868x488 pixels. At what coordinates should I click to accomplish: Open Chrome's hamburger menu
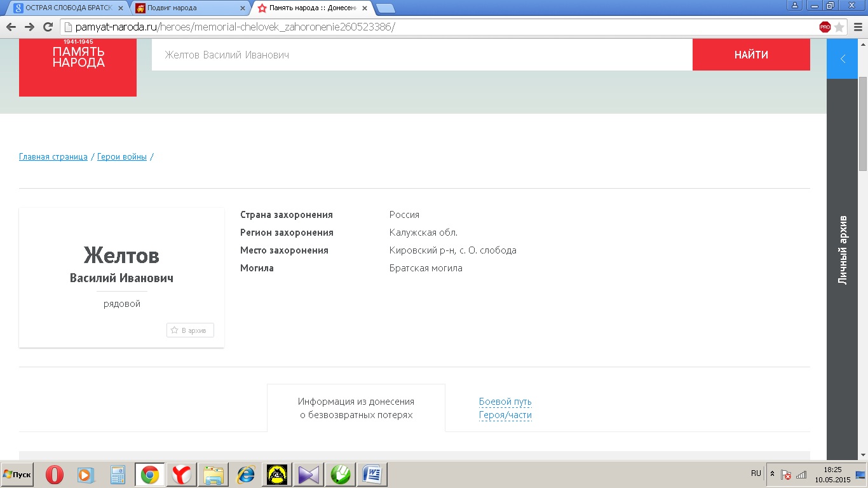pyautogui.click(x=857, y=27)
